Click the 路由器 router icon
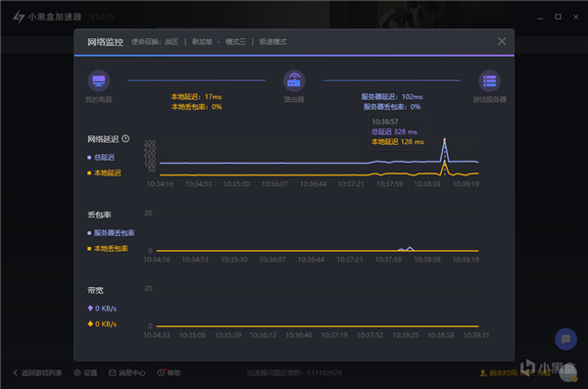The height and width of the screenshot is (389, 588). tap(294, 80)
